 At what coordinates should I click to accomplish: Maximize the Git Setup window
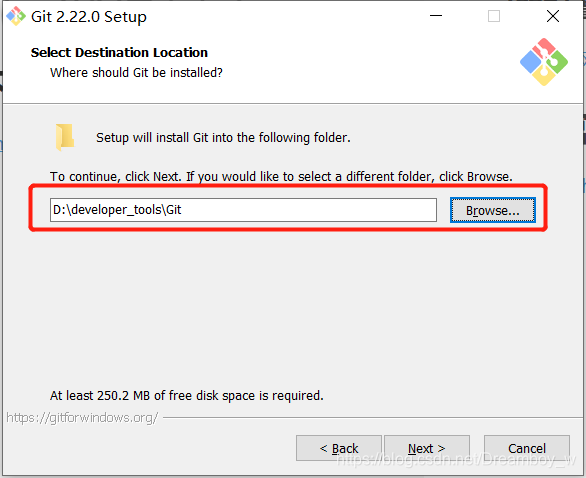[494, 16]
